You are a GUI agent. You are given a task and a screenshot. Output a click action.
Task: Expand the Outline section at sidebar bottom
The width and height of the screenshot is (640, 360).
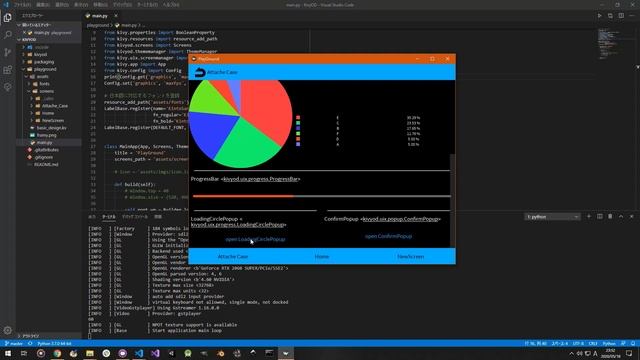point(49,336)
